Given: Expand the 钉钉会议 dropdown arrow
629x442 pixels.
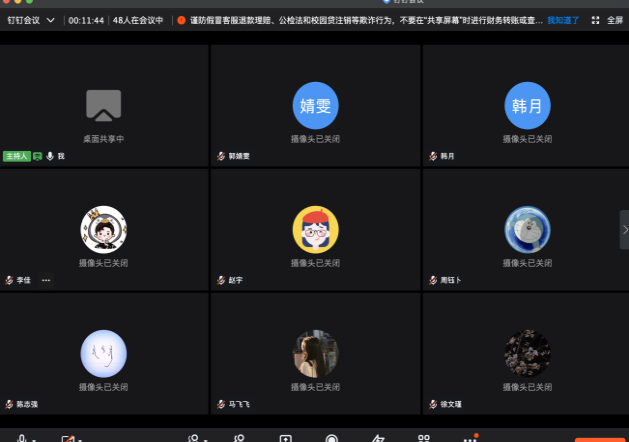Looking at the screenshot, I should (x=51, y=20).
